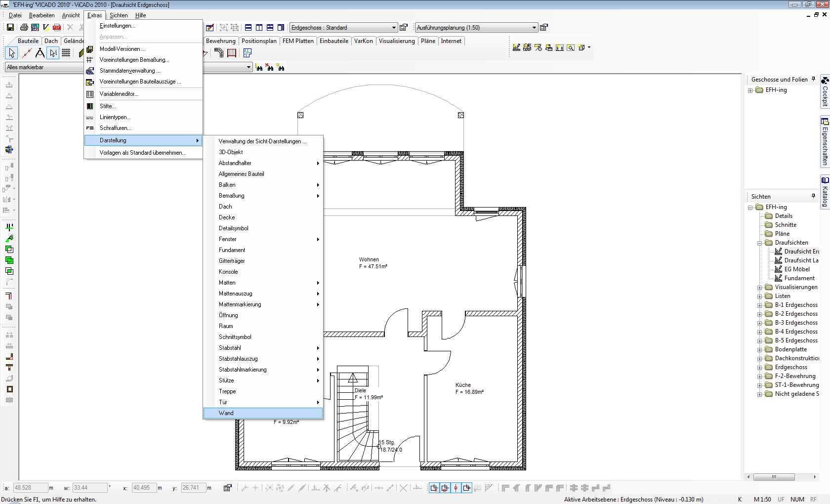
Task: Toggle first snap mode button in status toolbar
Action: pos(434,488)
